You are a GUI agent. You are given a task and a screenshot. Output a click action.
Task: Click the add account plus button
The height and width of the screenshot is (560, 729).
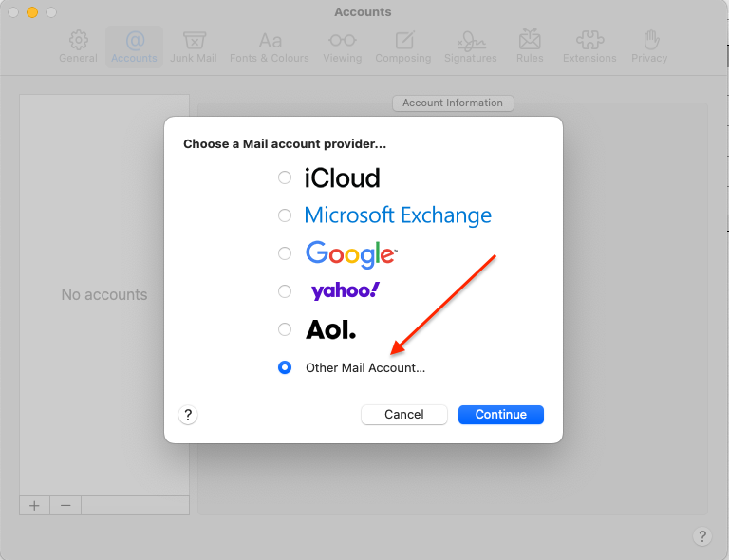pos(34,505)
